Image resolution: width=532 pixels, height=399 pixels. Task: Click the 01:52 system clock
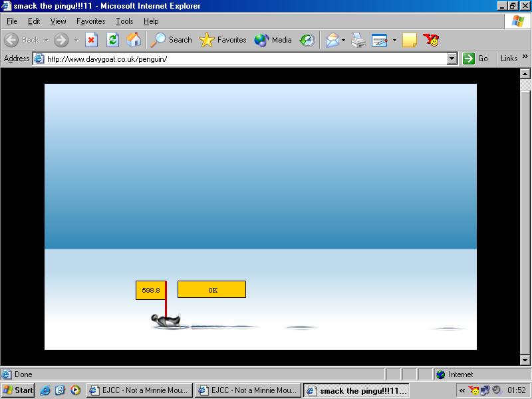coord(517,390)
